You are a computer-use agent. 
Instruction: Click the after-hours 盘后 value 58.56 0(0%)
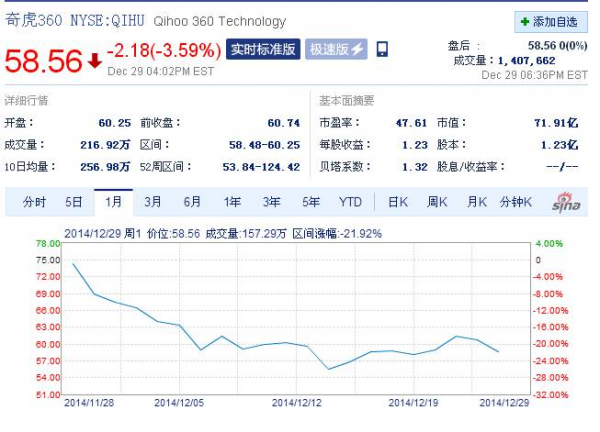[x=558, y=46]
